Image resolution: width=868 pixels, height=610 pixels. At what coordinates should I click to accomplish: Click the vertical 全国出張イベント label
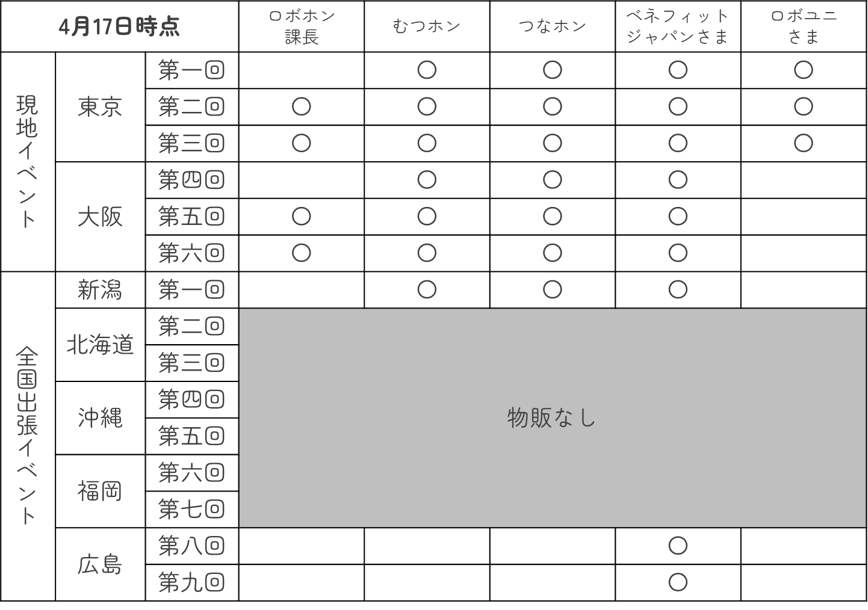(27, 436)
